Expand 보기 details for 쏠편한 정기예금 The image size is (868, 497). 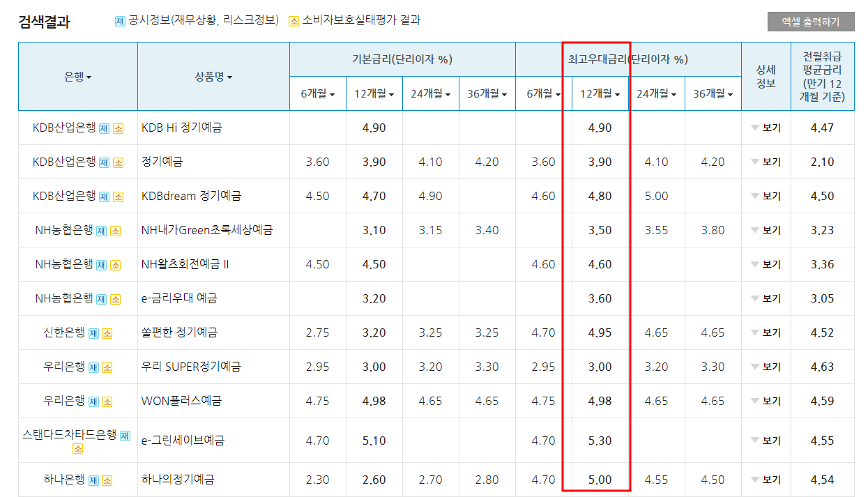coord(766,333)
